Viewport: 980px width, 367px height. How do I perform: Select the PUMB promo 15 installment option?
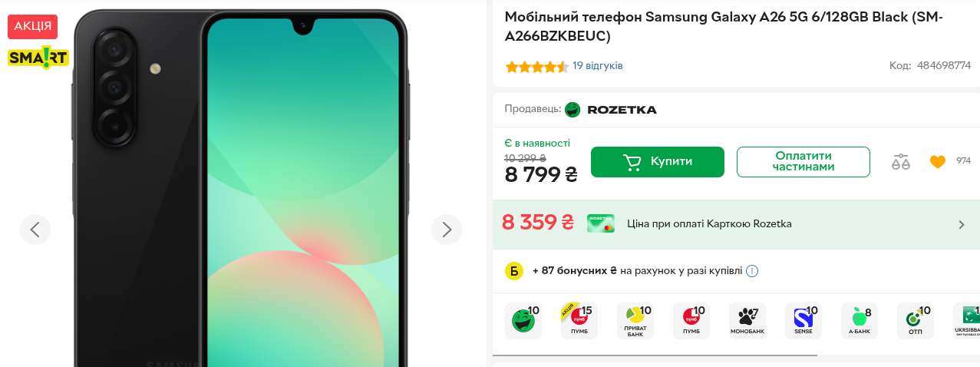[x=579, y=321]
